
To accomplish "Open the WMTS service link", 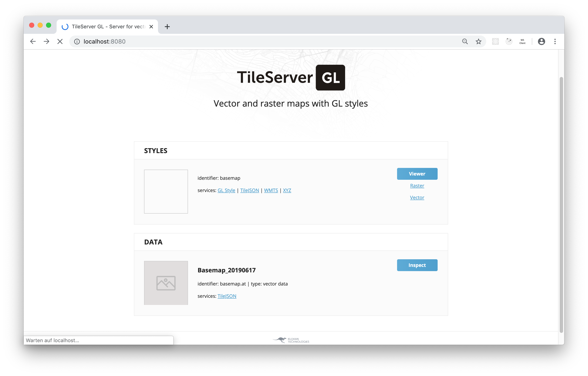I will click(271, 190).
